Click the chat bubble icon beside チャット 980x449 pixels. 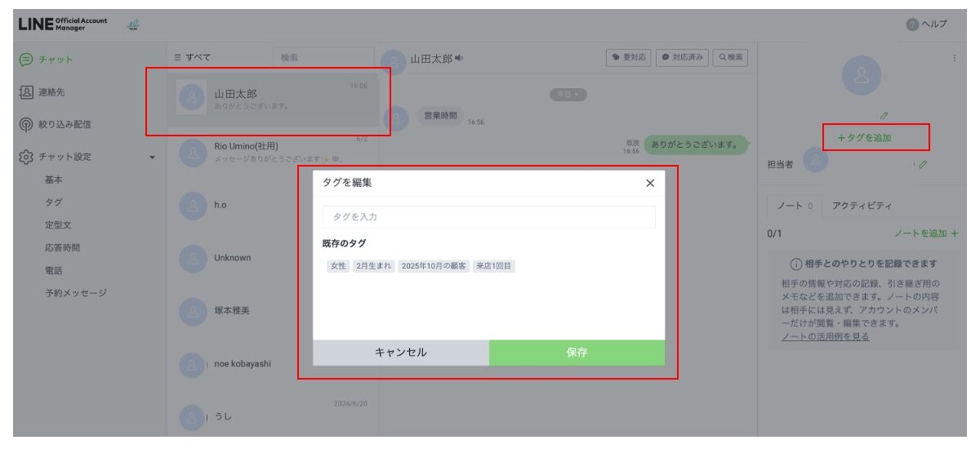pos(25,59)
